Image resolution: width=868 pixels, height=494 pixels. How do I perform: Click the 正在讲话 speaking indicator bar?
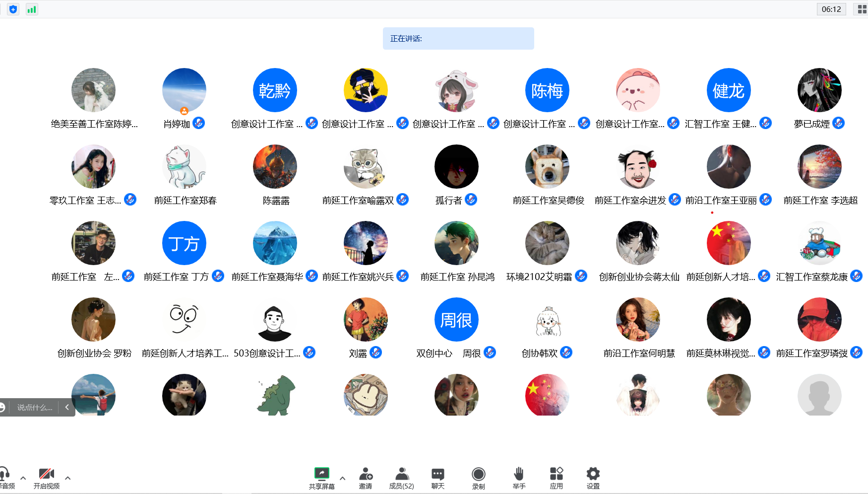pyautogui.click(x=458, y=39)
